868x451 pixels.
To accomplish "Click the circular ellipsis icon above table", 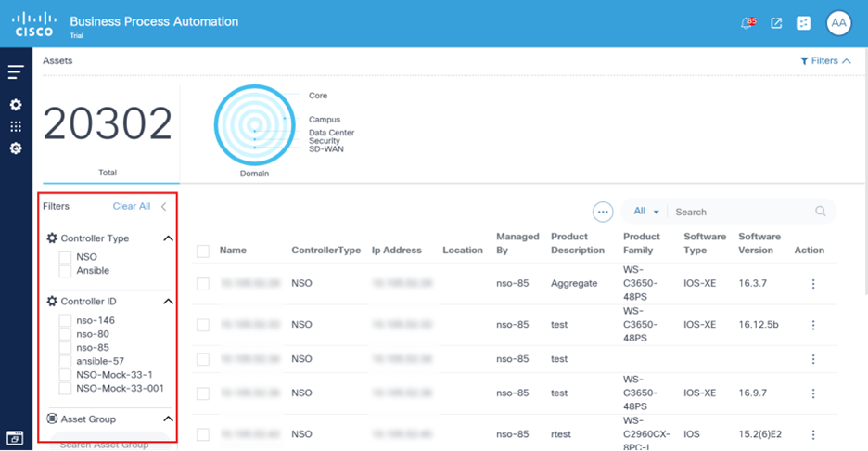I will (x=603, y=213).
